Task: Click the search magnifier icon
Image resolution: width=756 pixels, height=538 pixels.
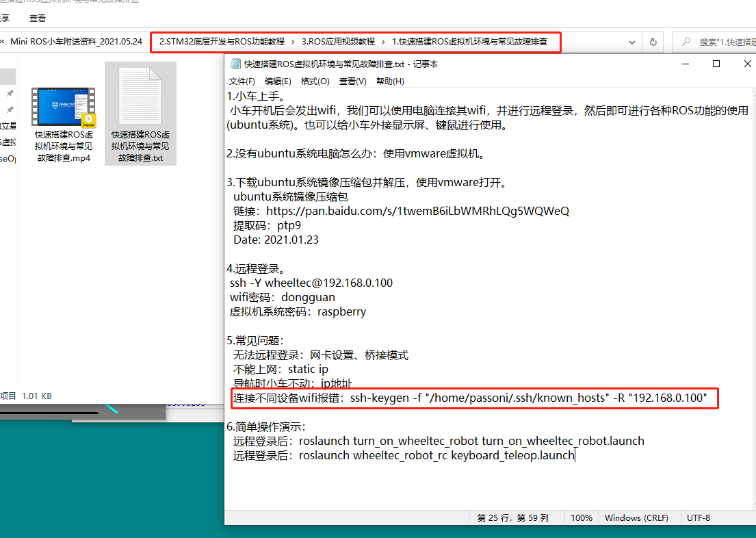Action: (x=686, y=42)
